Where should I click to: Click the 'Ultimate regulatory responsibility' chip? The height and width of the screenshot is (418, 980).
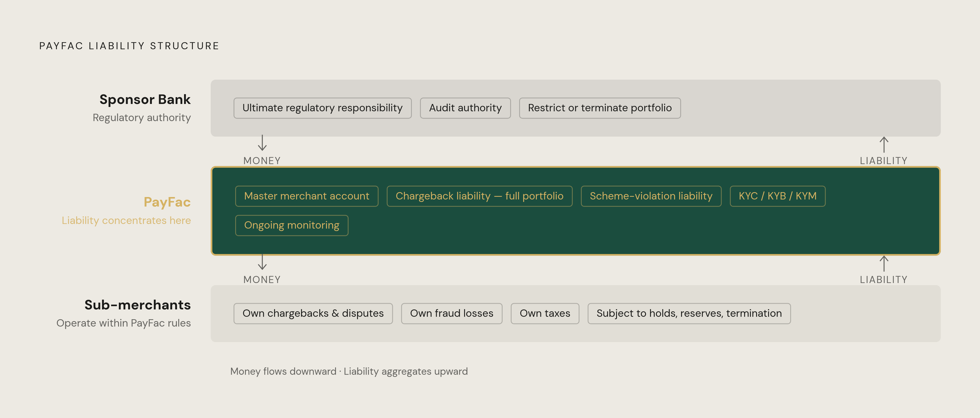click(322, 108)
